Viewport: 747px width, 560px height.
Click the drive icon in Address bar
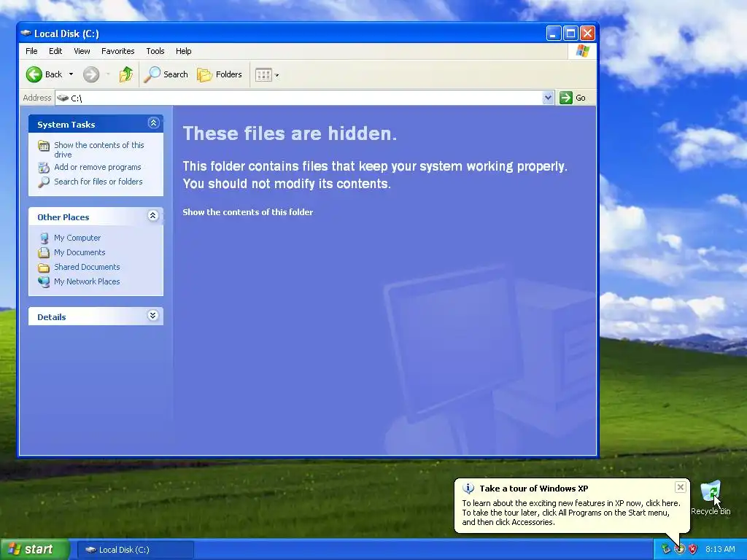[x=63, y=98]
